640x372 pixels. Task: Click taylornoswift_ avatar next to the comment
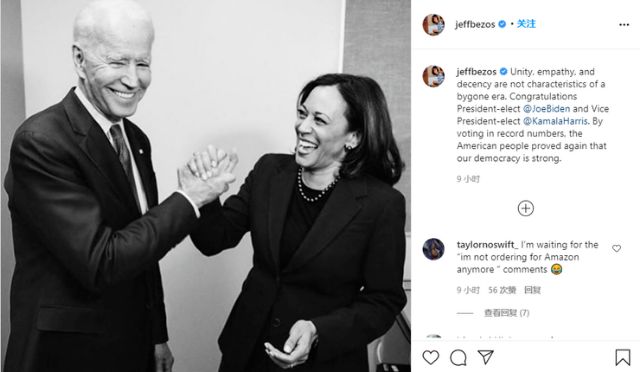433,249
